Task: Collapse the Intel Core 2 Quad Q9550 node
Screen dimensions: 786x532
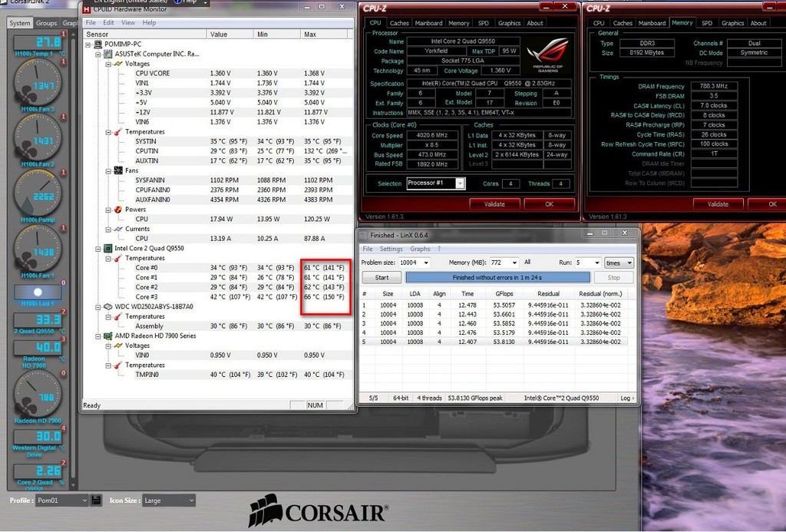Action: (x=98, y=249)
